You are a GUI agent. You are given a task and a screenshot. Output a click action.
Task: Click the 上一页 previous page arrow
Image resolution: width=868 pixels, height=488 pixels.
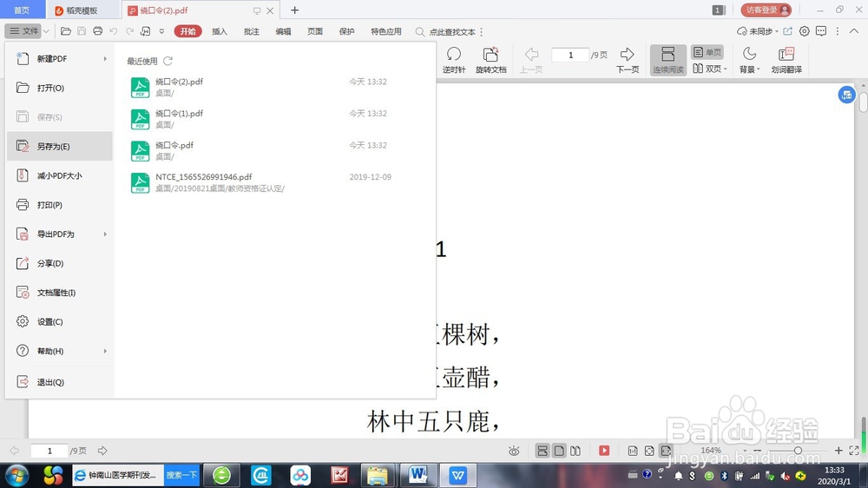point(531,60)
